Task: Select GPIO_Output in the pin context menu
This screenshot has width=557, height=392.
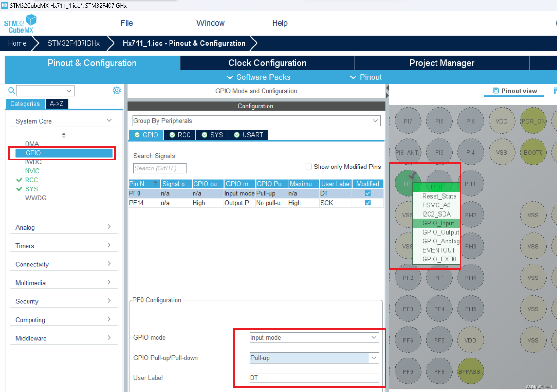Action: [436, 232]
